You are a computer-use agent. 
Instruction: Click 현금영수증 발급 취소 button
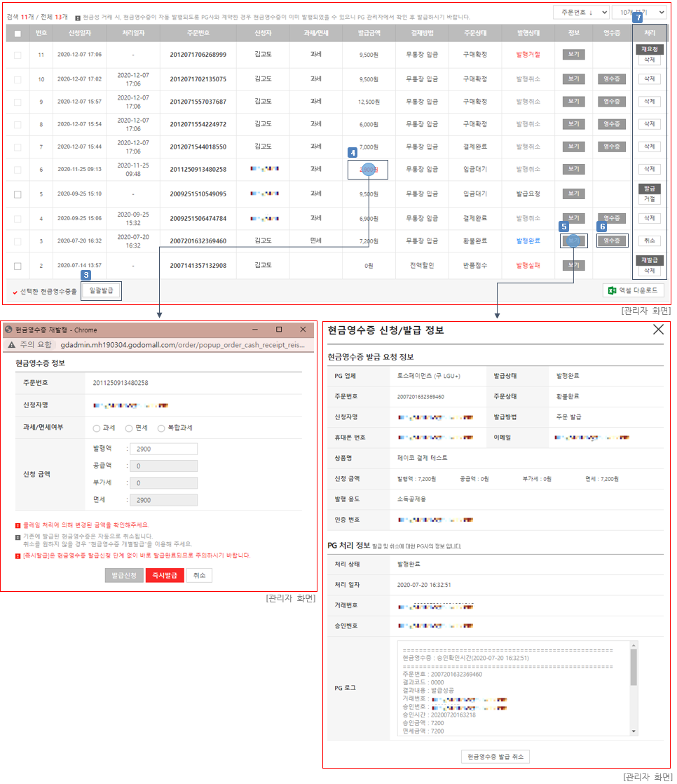tap(495, 757)
